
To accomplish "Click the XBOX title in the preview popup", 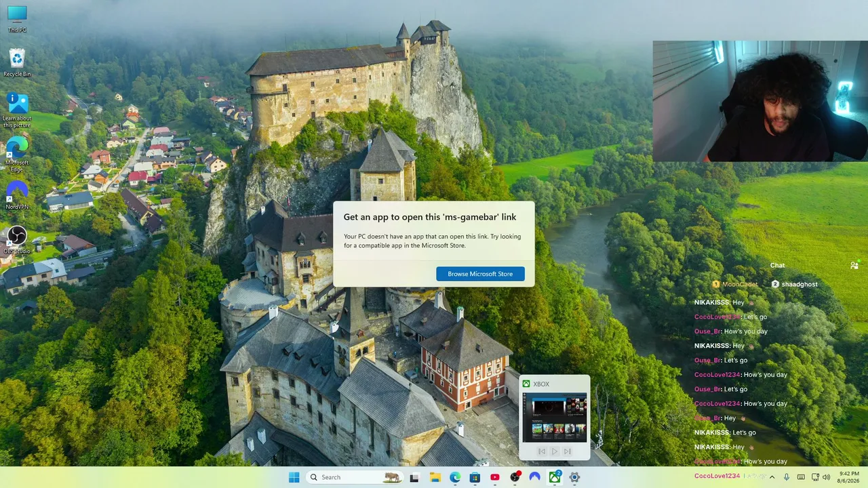I will click(x=541, y=384).
